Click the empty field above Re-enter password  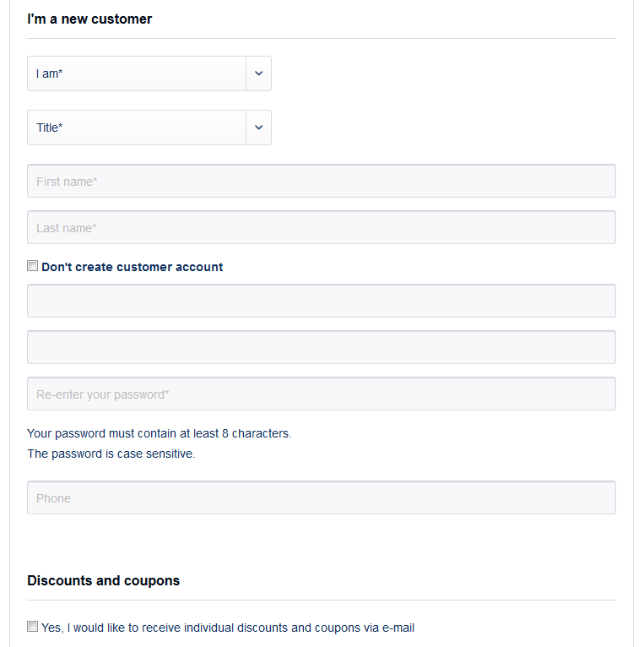pos(322,347)
